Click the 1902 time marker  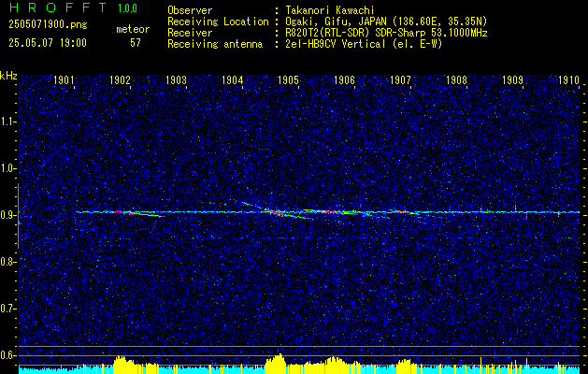click(x=120, y=80)
